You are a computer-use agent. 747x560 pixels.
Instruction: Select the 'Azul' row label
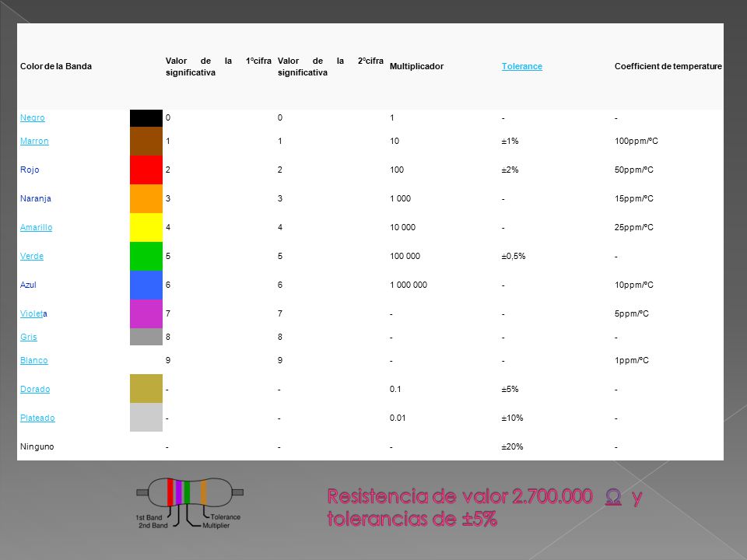pos(28,285)
